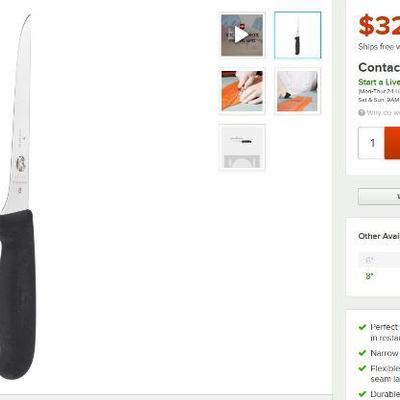
Task: Select the 8" size option
Action: click(369, 276)
